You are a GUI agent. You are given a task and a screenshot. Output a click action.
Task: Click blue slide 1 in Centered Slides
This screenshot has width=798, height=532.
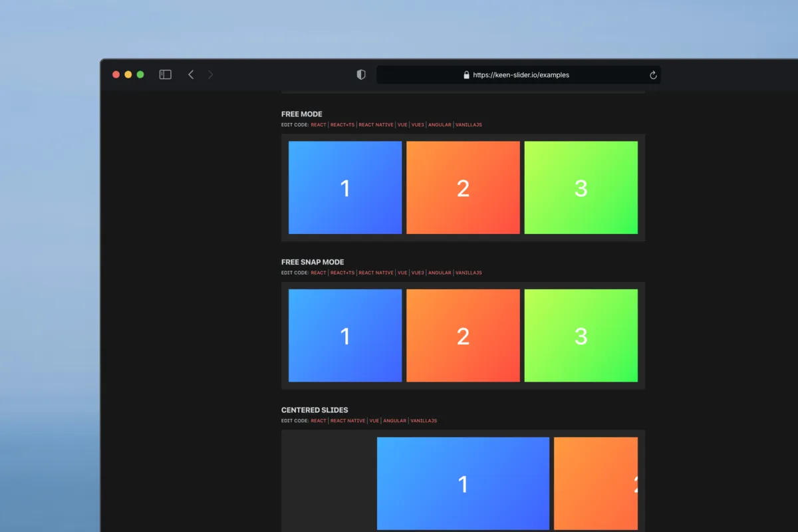pos(463,483)
